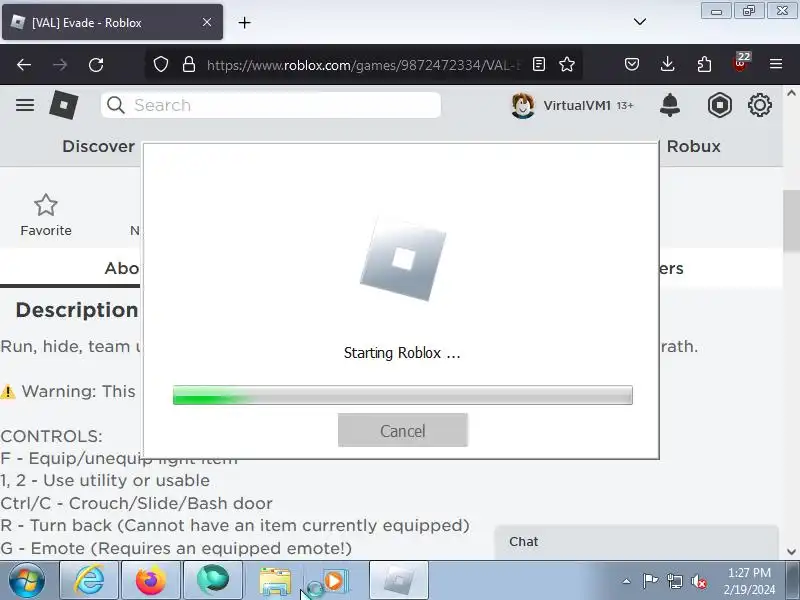Open the Pocket save icon
Screen dimensions: 800x600
[632, 64]
